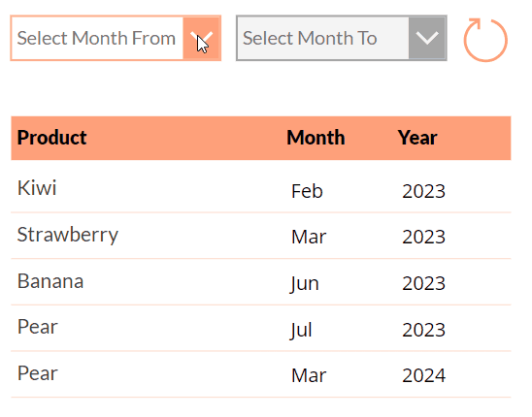Click the 2024 year cell
This screenshot has width=532, height=417.
point(424,375)
